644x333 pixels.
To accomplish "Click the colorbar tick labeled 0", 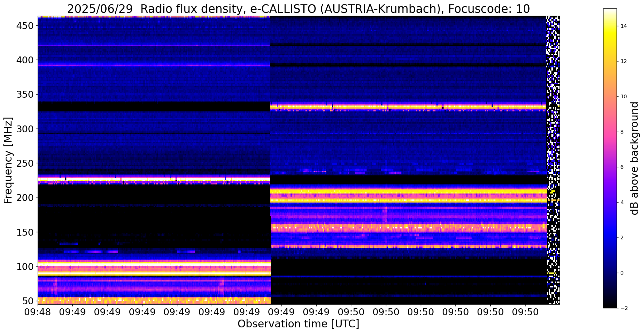I will (622, 273).
